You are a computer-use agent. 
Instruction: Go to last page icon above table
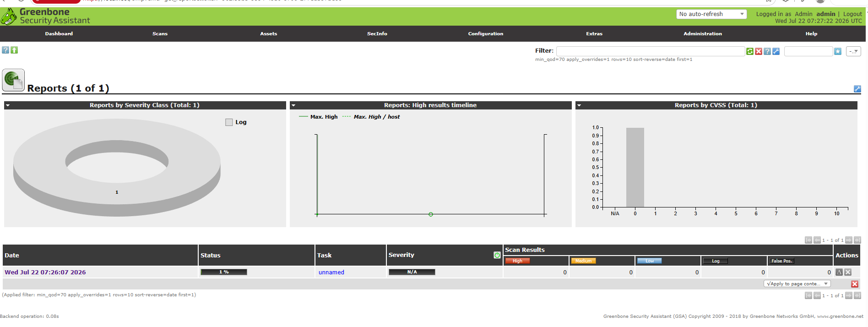point(857,240)
